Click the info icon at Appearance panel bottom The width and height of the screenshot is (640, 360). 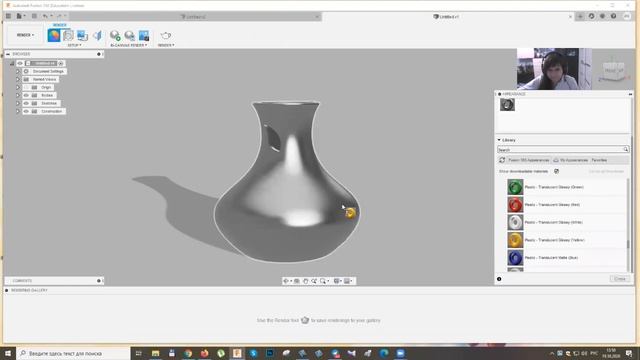[499, 279]
